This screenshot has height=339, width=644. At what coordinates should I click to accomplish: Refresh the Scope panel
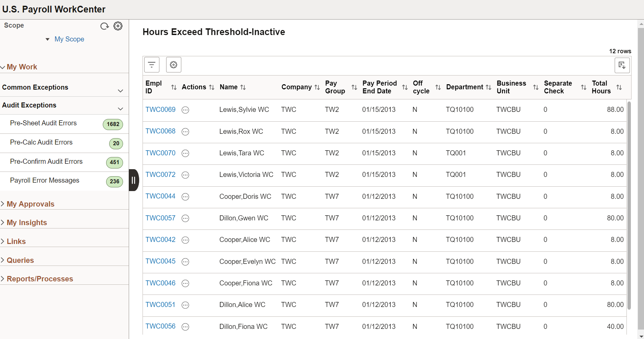[x=104, y=26]
